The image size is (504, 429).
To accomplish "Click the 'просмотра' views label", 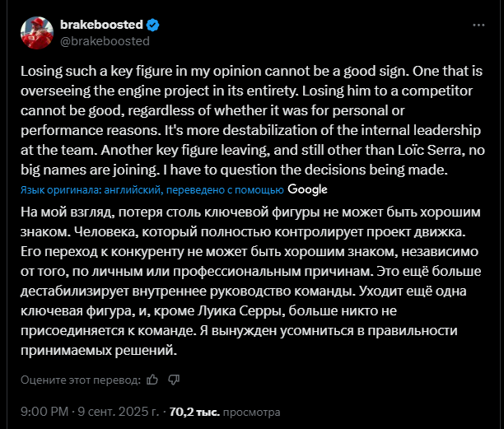I will point(251,413).
